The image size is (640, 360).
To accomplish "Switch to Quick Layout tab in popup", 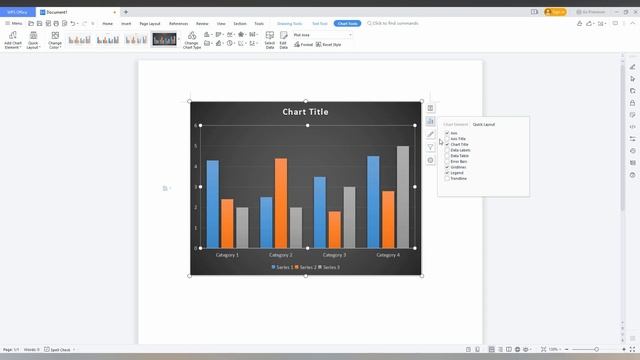I will (484, 124).
